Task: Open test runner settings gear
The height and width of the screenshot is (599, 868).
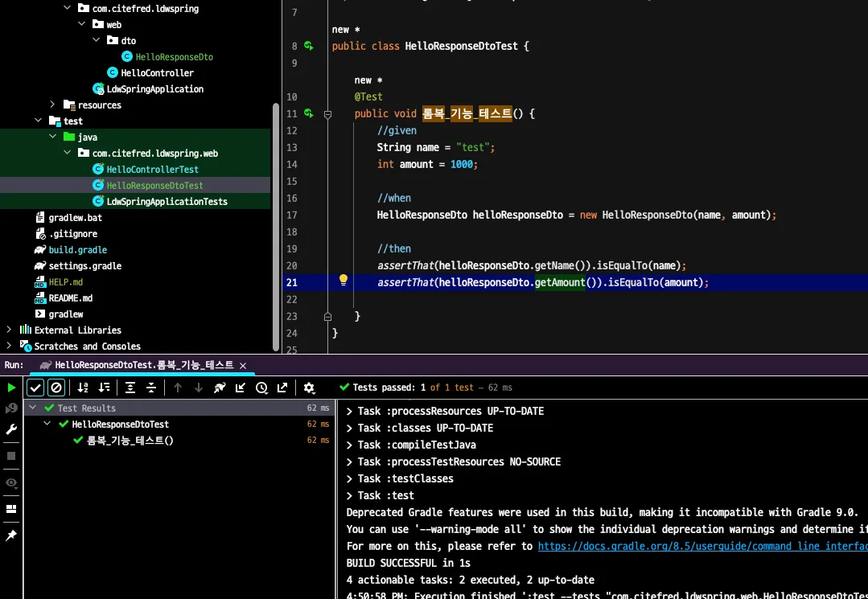Action: click(x=309, y=388)
